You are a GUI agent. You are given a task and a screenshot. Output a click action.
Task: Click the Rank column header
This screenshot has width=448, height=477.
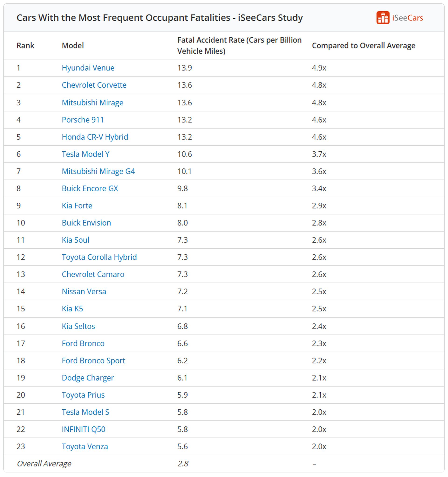tap(25, 45)
